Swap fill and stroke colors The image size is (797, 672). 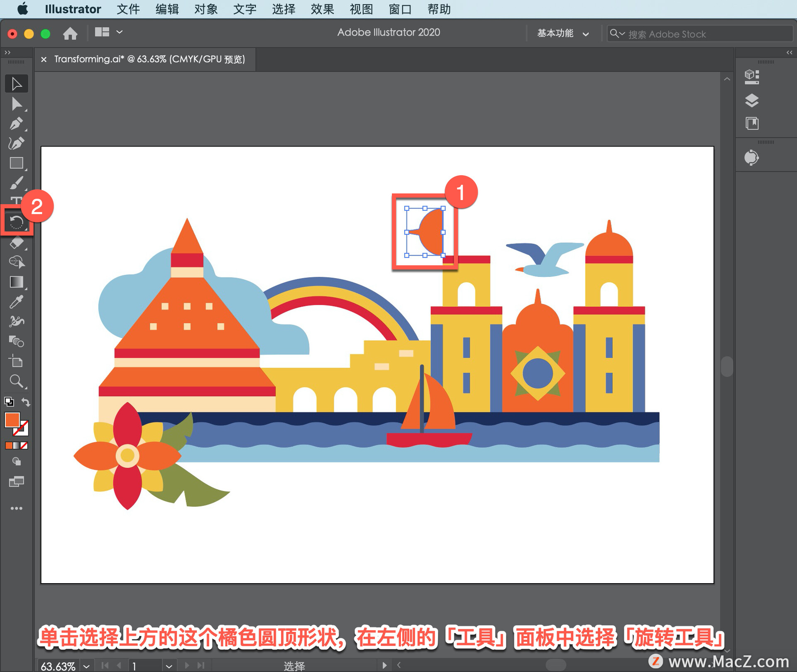click(26, 402)
